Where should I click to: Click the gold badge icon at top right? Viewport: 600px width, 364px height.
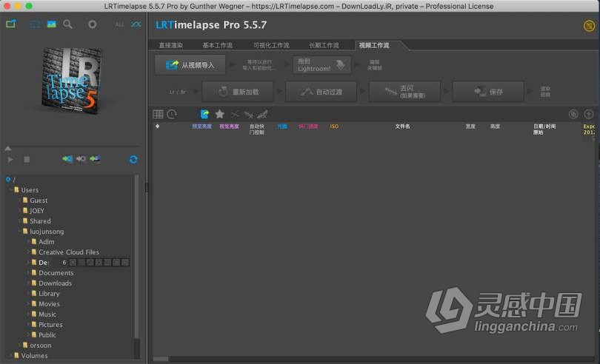point(589,26)
